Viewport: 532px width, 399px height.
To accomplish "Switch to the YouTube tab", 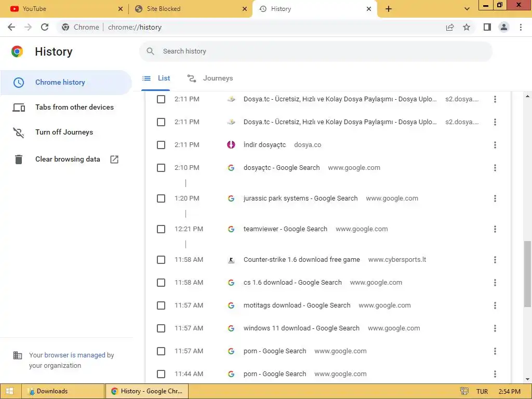I will pos(64,9).
